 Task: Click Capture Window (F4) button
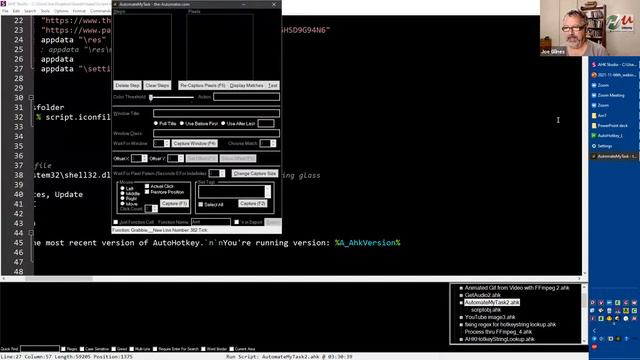(x=195, y=144)
